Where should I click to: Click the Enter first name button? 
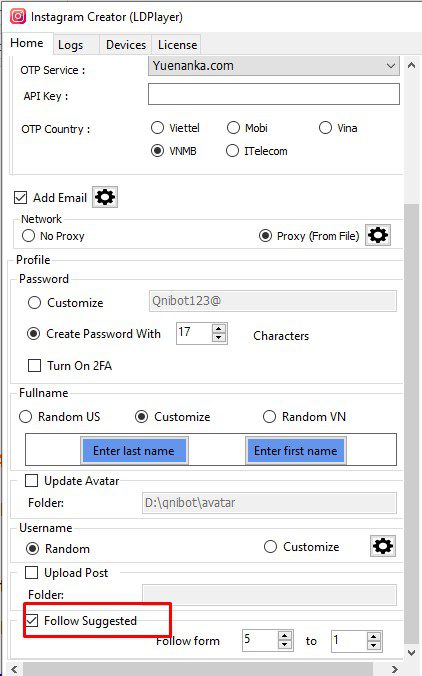pyautogui.click(x=295, y=451)
